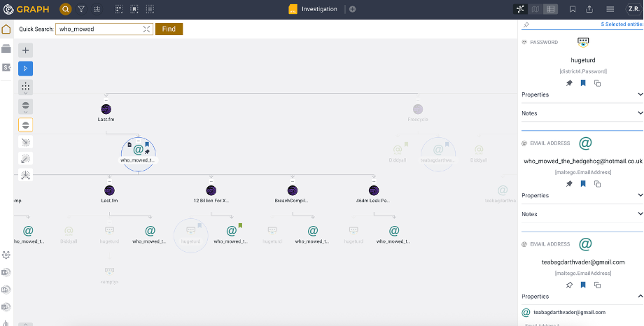This screenshot has height=326, width=644.
Task: Toggle bookmark on hugeturd password entity
Action: click(x=583, y=83)
